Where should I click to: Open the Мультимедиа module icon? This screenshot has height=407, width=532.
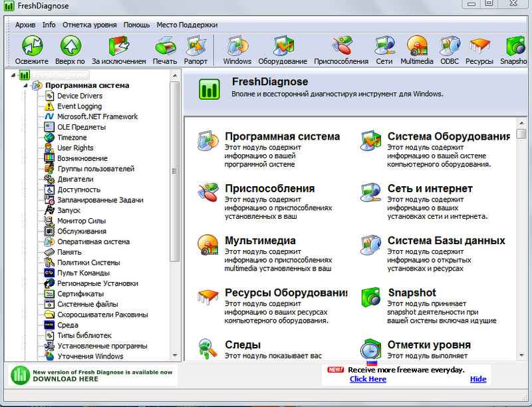207,245
